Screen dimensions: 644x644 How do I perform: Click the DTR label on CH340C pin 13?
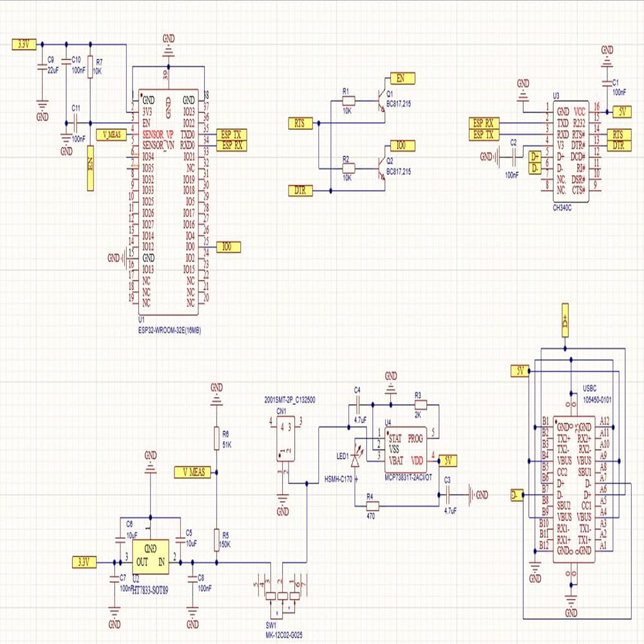coord(618,146)
